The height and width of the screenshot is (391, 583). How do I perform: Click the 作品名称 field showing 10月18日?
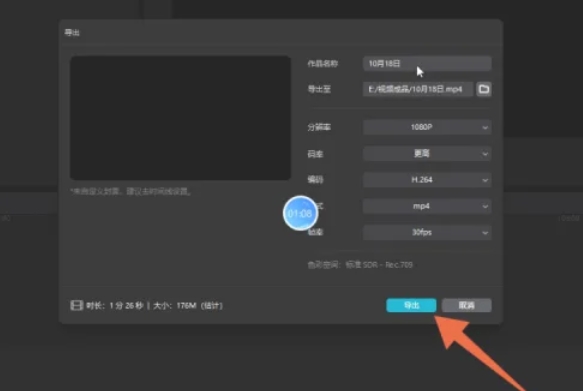427,64
